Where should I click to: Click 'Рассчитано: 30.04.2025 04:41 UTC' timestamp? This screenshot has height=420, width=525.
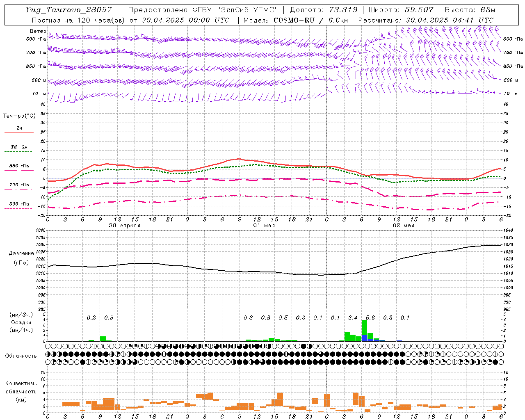pos(426,20)
